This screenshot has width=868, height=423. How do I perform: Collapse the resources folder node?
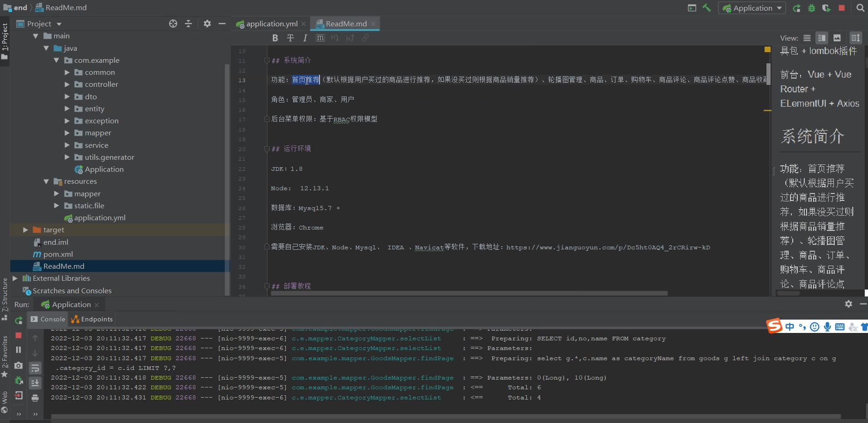pos(46,181)
